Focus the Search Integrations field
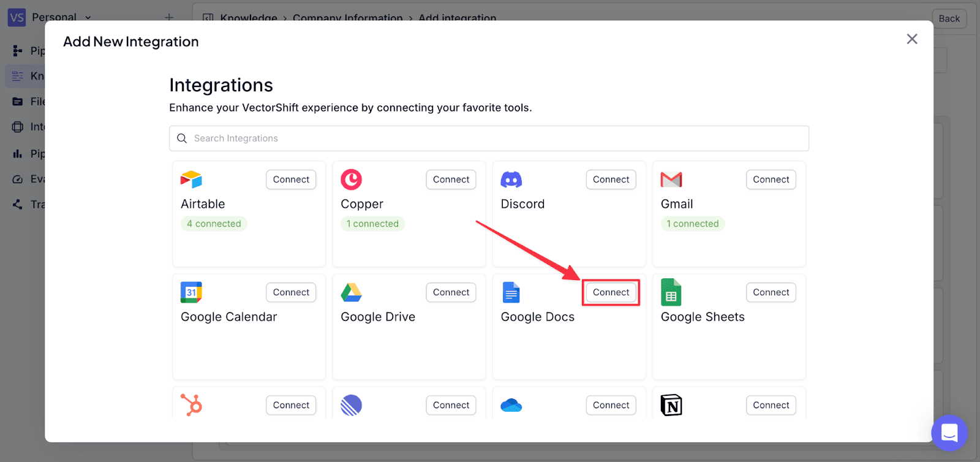Viewport: 980px width, 462px height. 489,138
